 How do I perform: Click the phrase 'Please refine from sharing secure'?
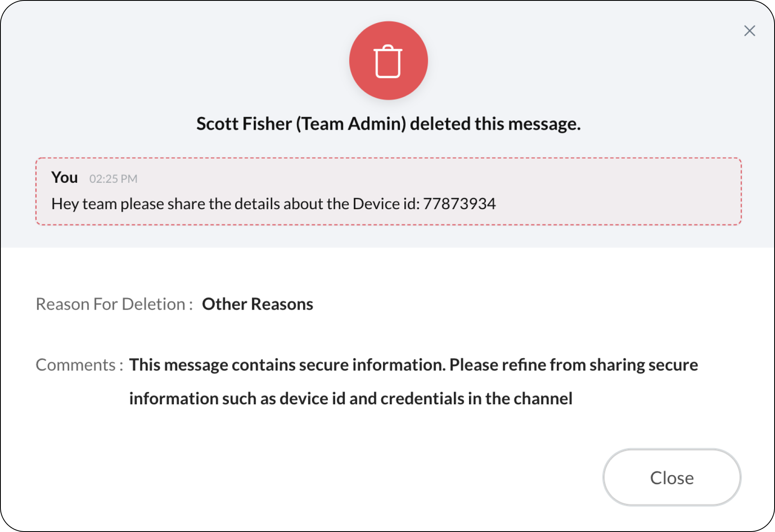tap(574, 365)
